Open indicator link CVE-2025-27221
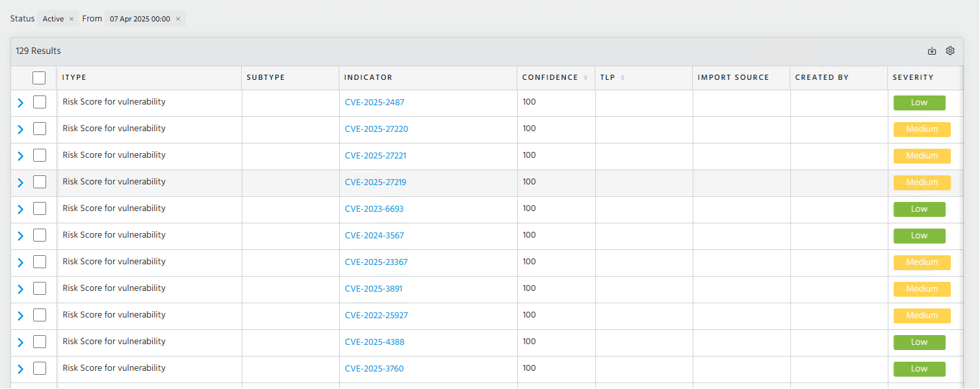This screenshot has height=389, width=980. (x=376, y=156)
